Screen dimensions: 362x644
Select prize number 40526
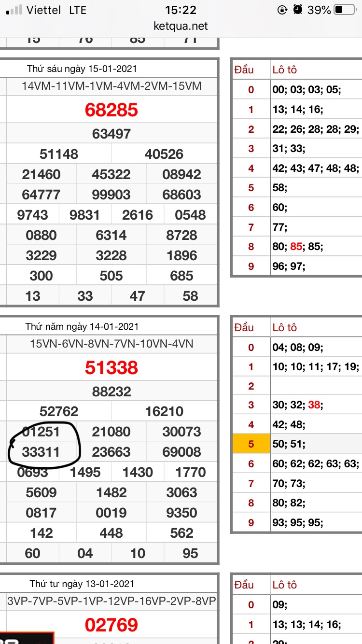click(164, 154)
